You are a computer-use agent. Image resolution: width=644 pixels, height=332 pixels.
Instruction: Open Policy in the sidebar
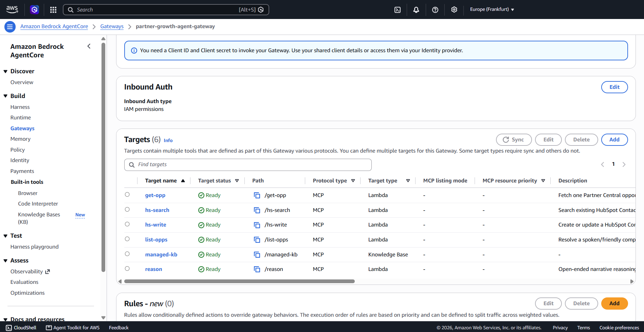point(18,150)
